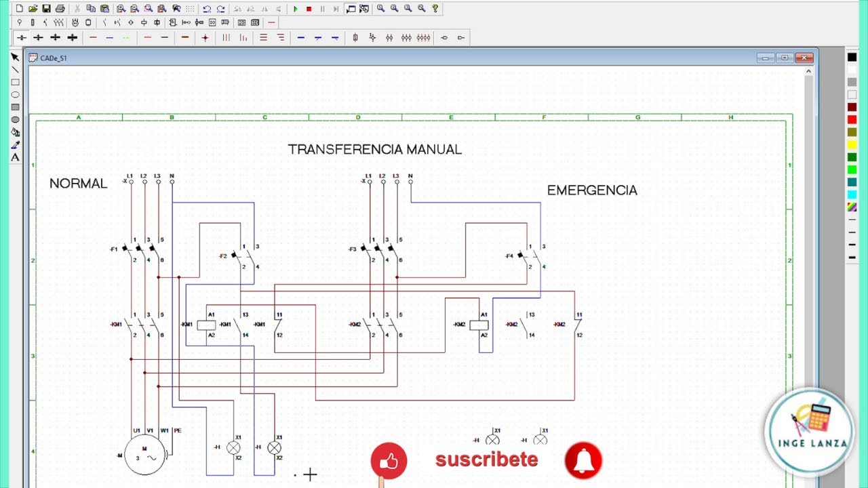Choose the yellow color swatch

pyautogui.click(x=852, y=144)
